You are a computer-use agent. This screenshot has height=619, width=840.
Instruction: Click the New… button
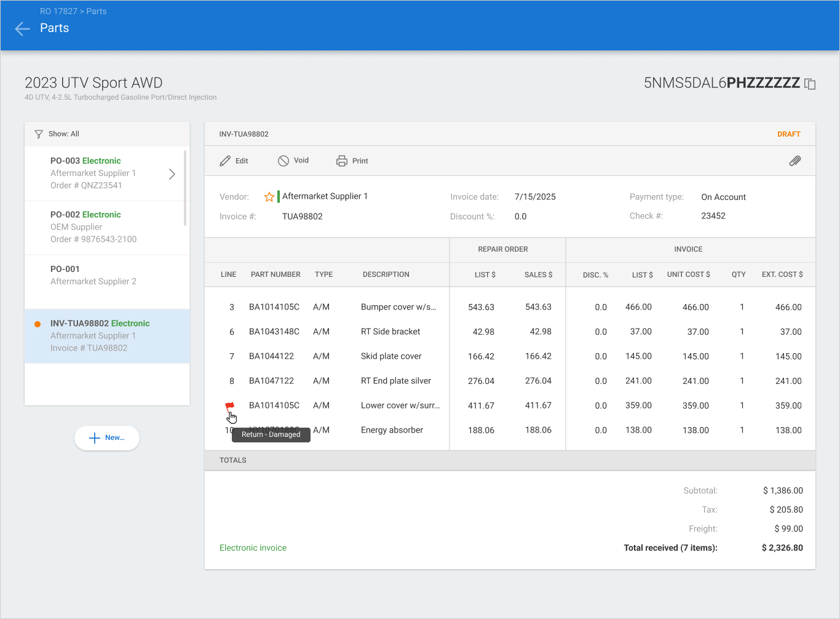(107, 438)
